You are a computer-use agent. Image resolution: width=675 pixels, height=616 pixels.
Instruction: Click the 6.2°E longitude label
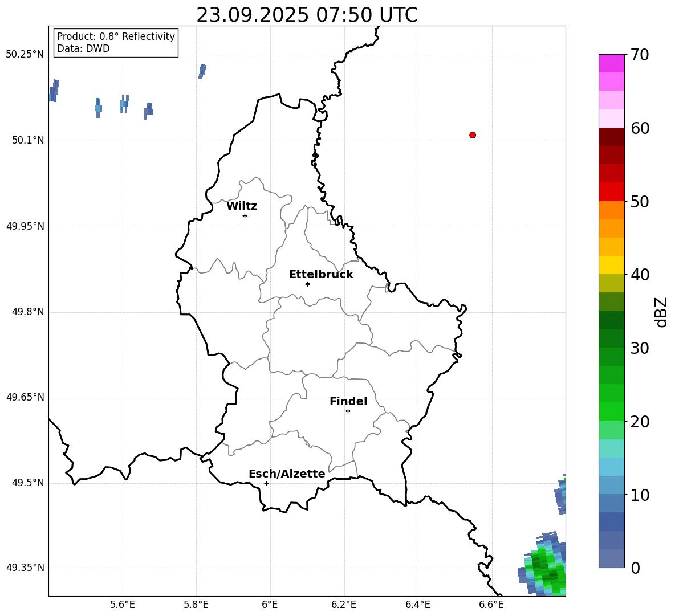[344, 605]
